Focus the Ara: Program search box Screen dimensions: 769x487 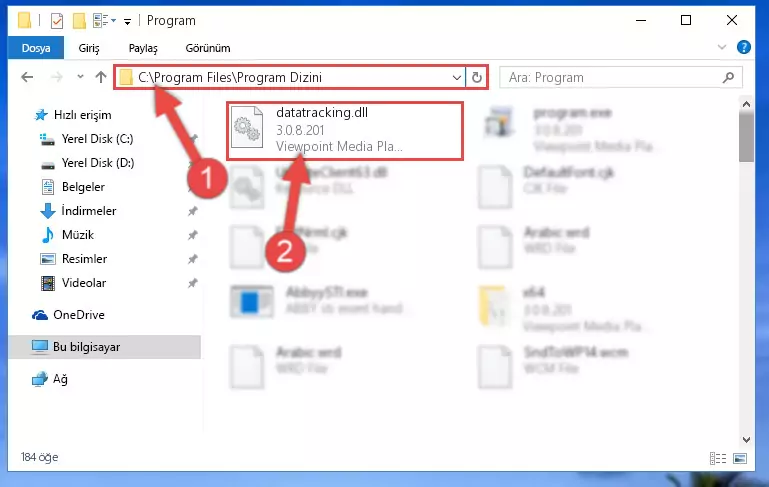pos(620,77)
